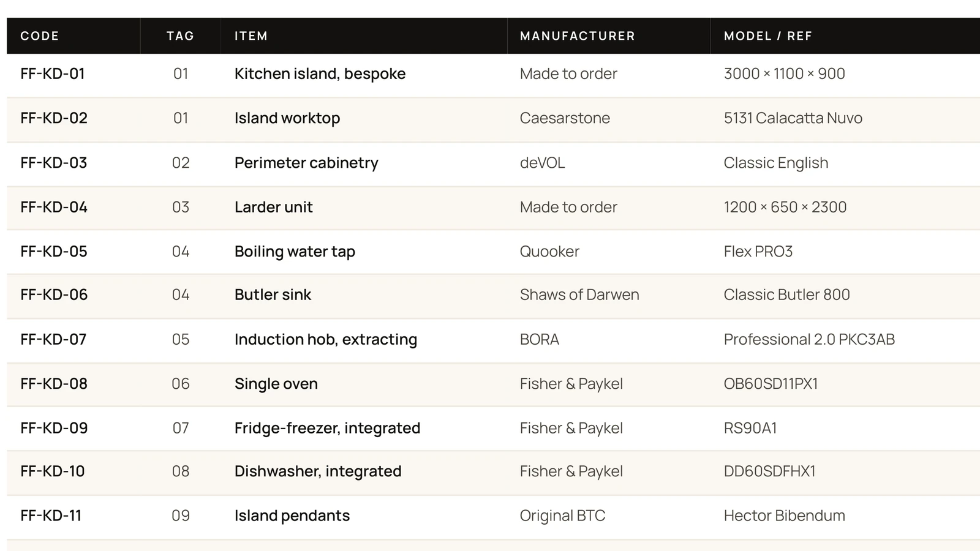Click model '1200 × 650 × 2300'
980x551 pixels.
coord(785,207)
